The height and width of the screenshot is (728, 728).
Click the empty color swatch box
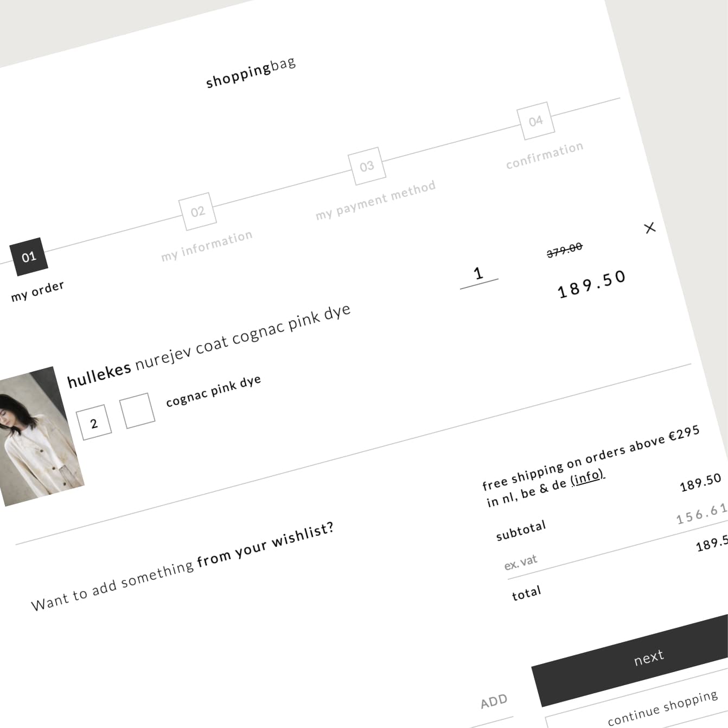137,411
